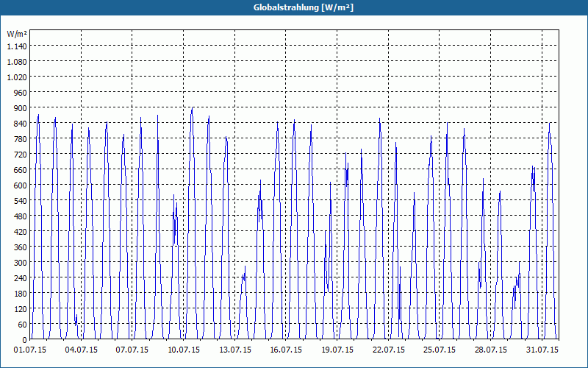Click the 0 y-axis value
Image resolution: width=588 pixels, height=368 pixels.
point(25,340)
